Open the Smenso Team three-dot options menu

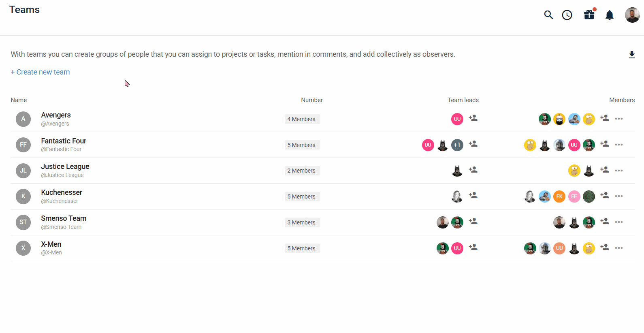tap(619, 222)
